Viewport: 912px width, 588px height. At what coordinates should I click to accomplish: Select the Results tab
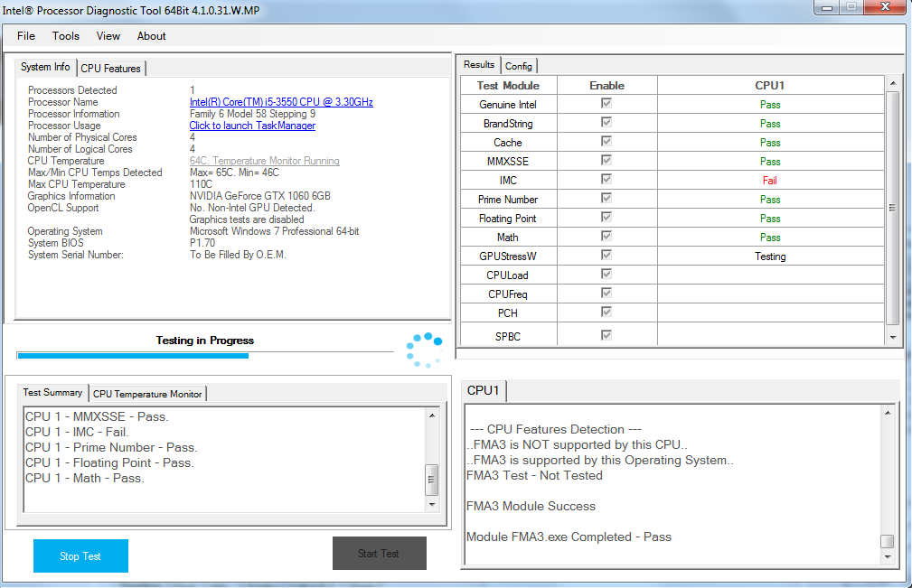click(479, 64)
